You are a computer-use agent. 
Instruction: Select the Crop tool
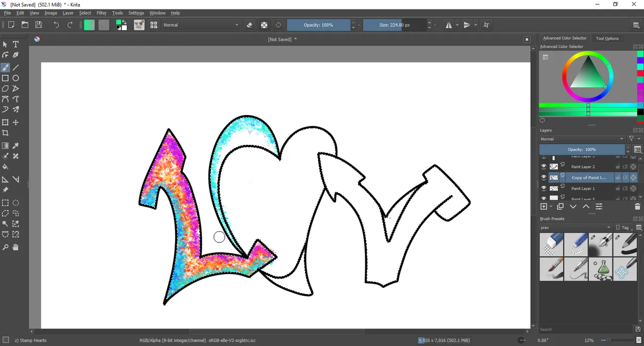point(5,133)
